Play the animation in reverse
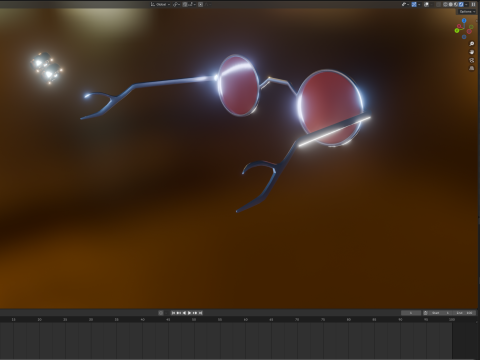Screen dimensions: 480x360 point(184,313)
